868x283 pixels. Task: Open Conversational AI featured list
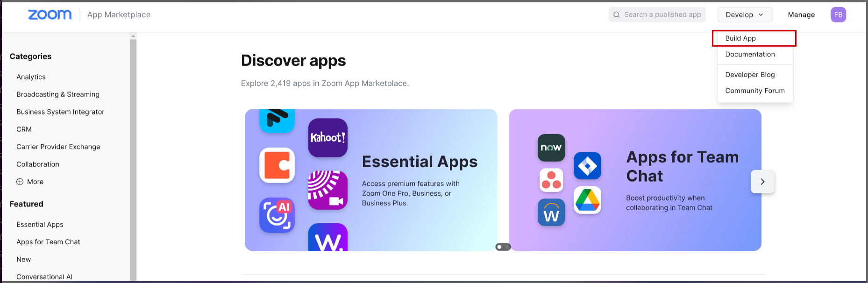coord(44,277)
